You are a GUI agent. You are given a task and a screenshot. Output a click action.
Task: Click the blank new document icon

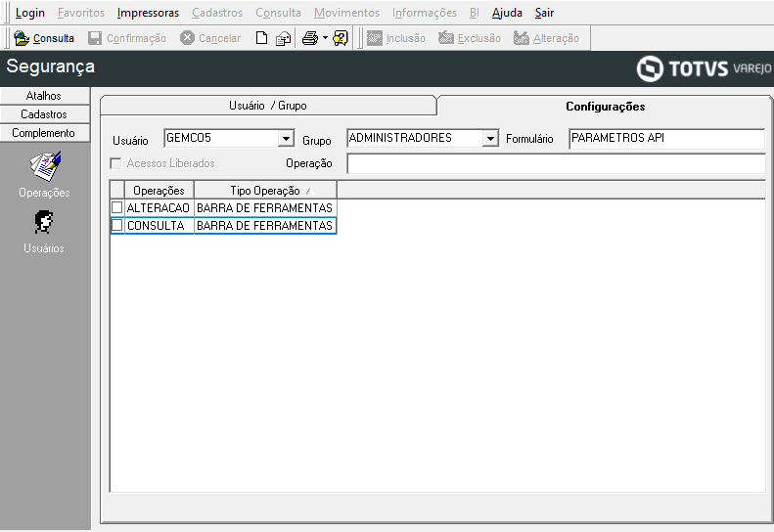tap(261, 38)
